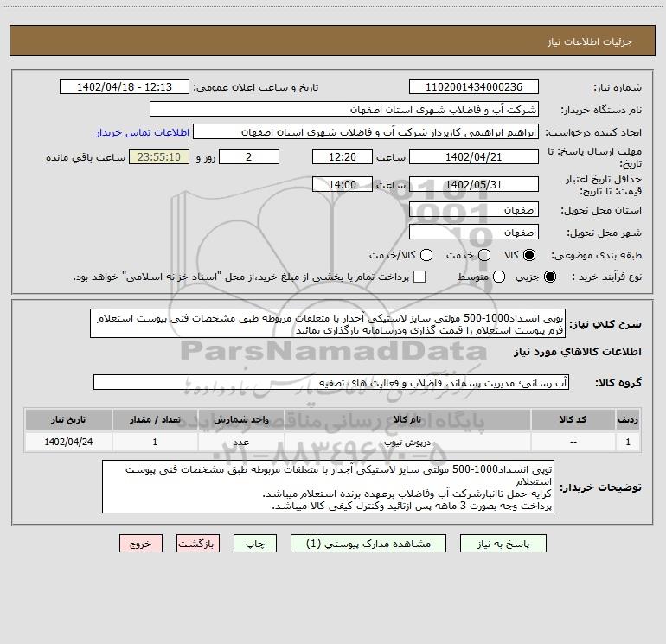Open مشاهده مدارک پیوستی (1) button
Screen dimensions: 666x644
368,544
